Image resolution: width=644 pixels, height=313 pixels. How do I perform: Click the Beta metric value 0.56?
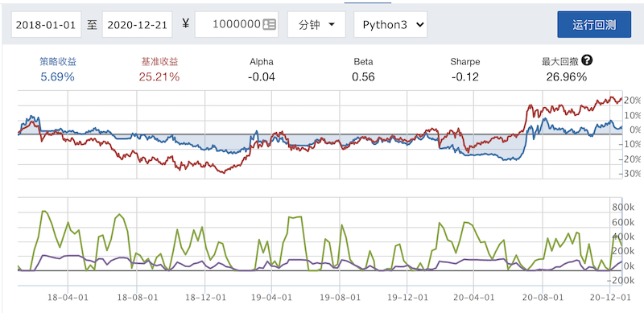pos(363,76)
